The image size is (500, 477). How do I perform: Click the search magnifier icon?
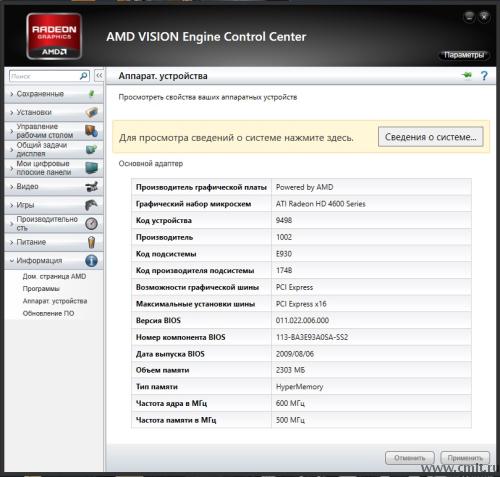point(84,76)
